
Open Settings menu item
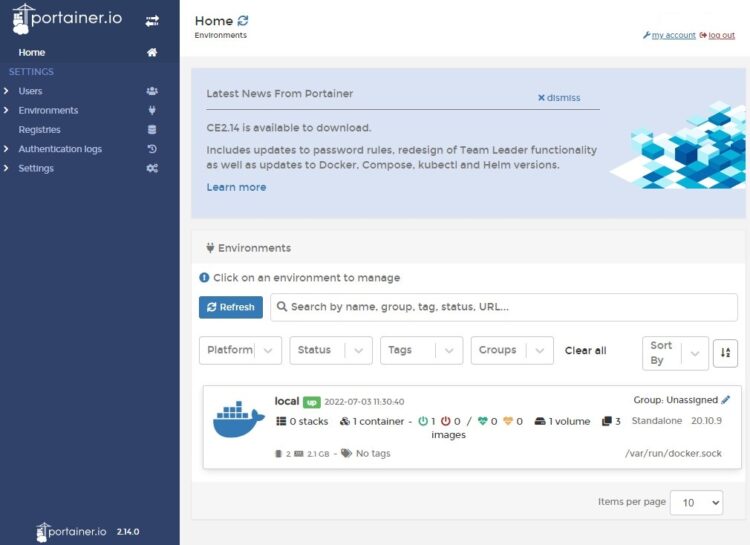coord(36,168)
